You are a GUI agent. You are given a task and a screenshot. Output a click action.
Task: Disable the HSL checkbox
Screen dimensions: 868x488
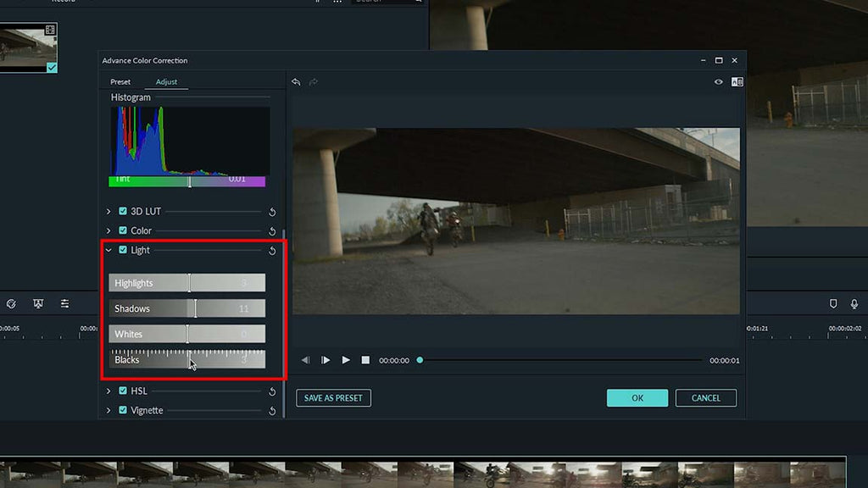123,391
